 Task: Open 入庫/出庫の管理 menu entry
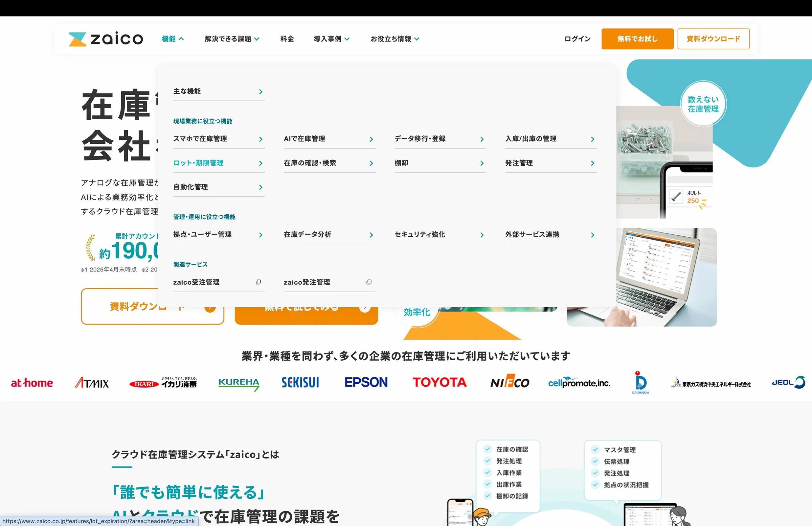(x=551, y=139)
